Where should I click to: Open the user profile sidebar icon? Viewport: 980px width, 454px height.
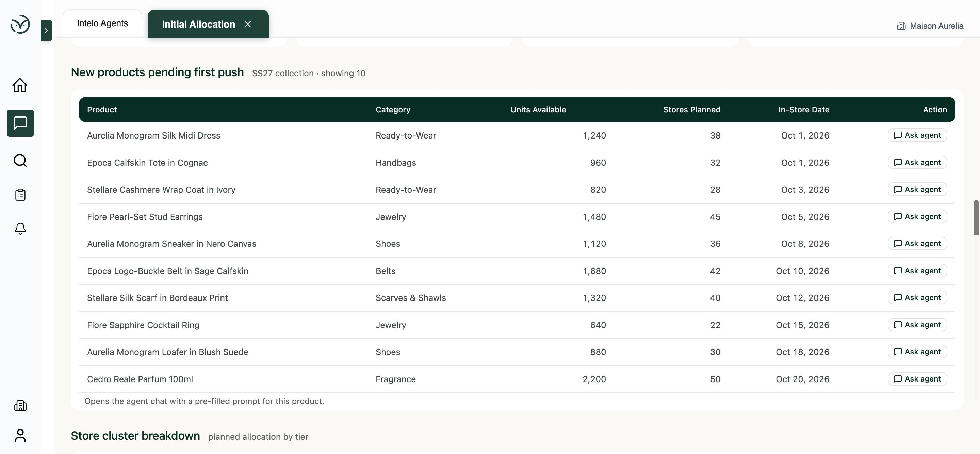point(20,436)
